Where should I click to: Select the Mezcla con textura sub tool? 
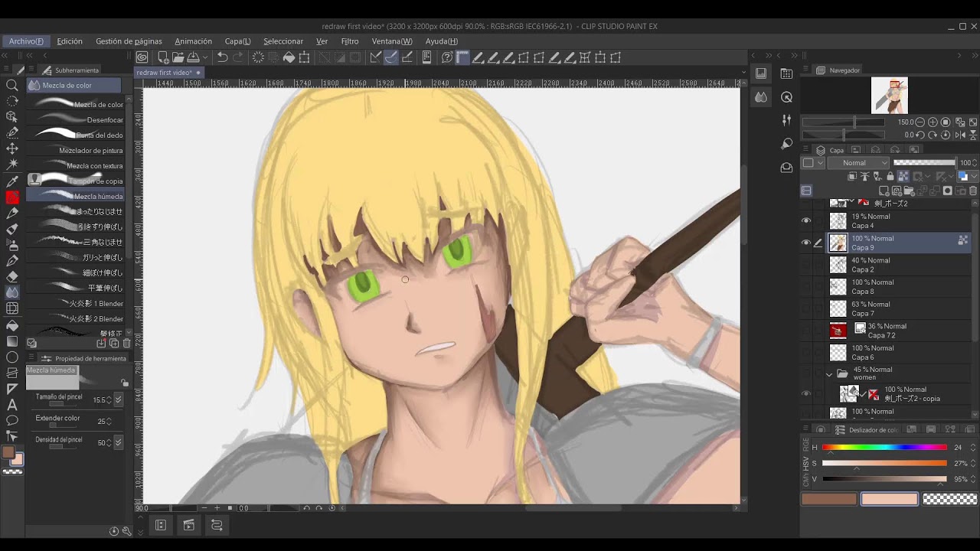(77, 166)
